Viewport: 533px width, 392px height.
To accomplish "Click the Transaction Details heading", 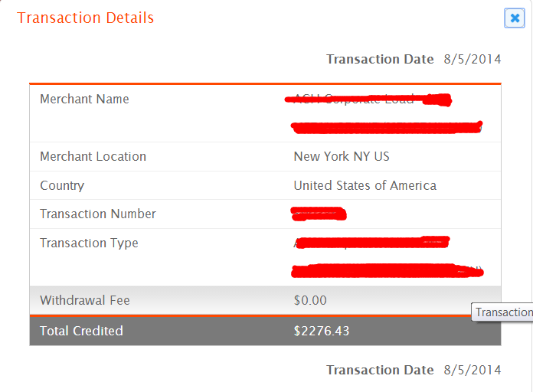I will pyautogui.click(x=85, y=18).
